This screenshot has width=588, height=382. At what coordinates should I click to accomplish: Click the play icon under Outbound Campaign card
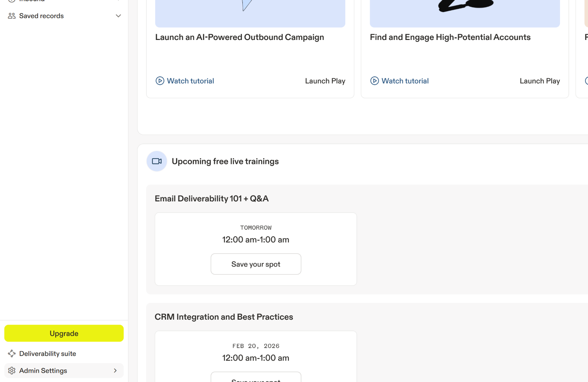160,81
